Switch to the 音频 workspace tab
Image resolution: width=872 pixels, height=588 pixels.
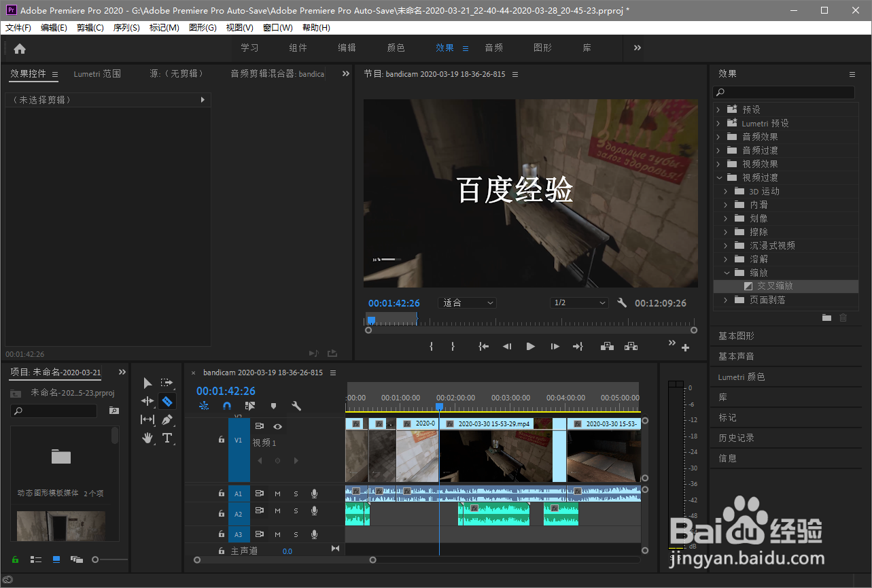pos(493,48)
